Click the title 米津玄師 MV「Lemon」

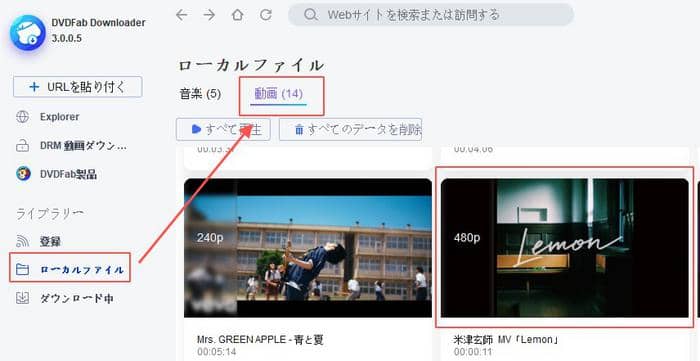[x=507, y=340]
